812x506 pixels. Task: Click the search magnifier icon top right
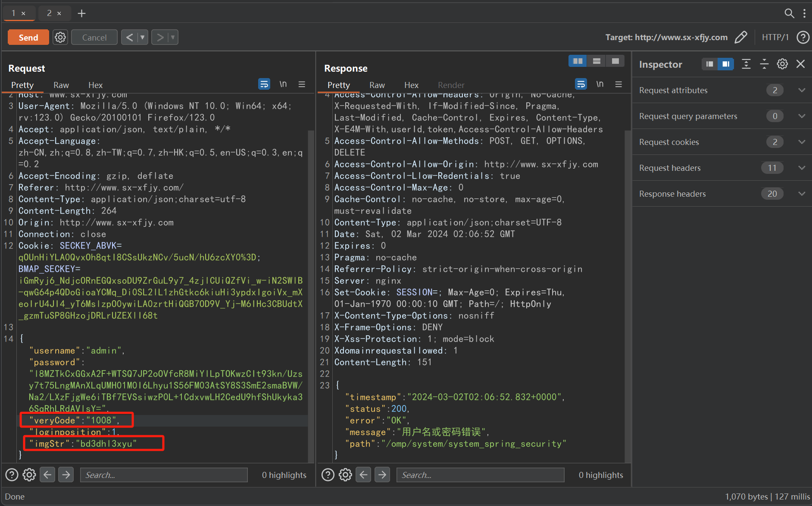[x=789, y=13]
